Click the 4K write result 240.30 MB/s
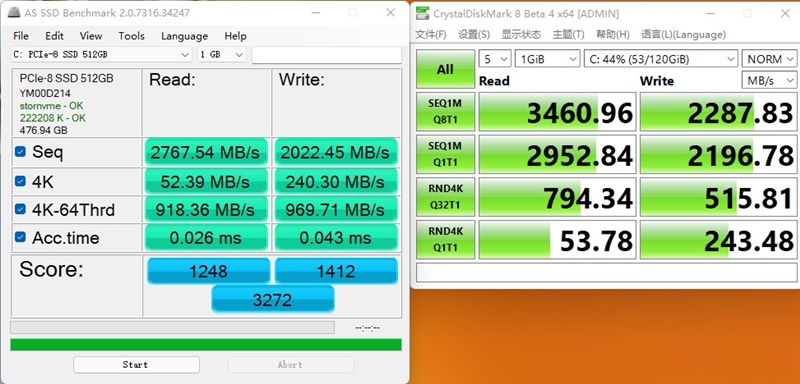800x384 pixels. 336,182
